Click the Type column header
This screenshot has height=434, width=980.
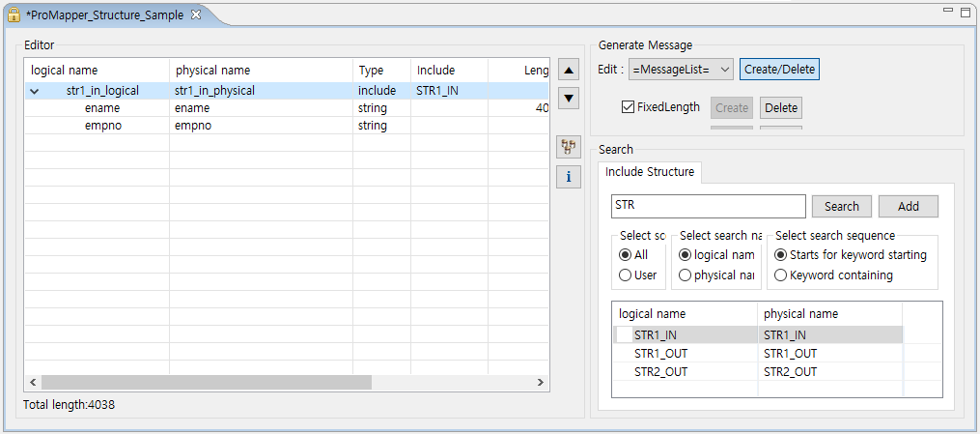pyautogui.click(x=382, y=71)
